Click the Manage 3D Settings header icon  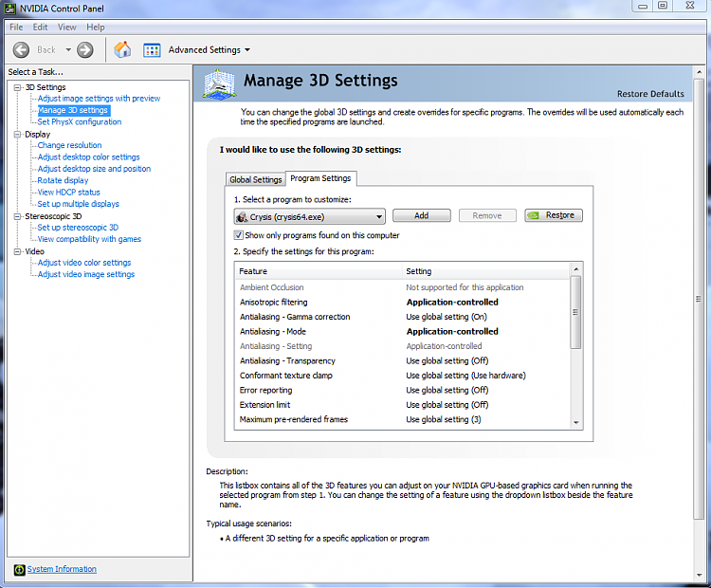[220, 84]
